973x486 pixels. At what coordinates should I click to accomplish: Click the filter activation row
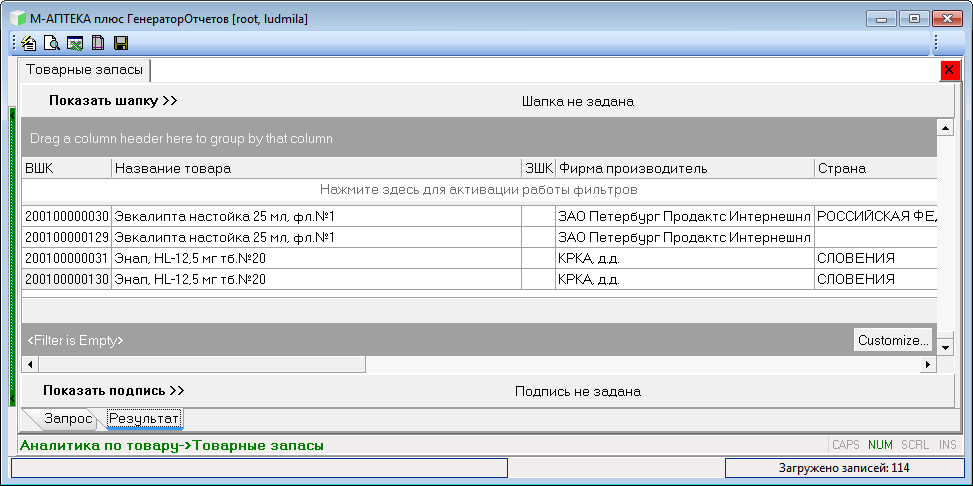(x=478, y=189)
